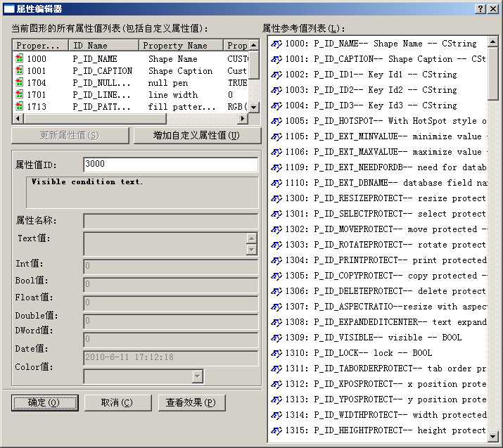The image size is (503, 448).
Task: Click the Text值 field down arrow
Action: [251, 250]
